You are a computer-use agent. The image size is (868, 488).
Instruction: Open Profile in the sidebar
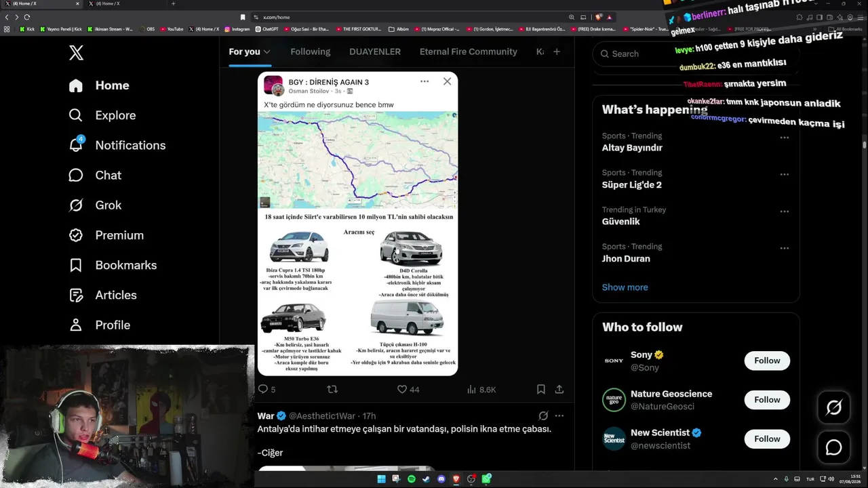[x=99, y=325]
